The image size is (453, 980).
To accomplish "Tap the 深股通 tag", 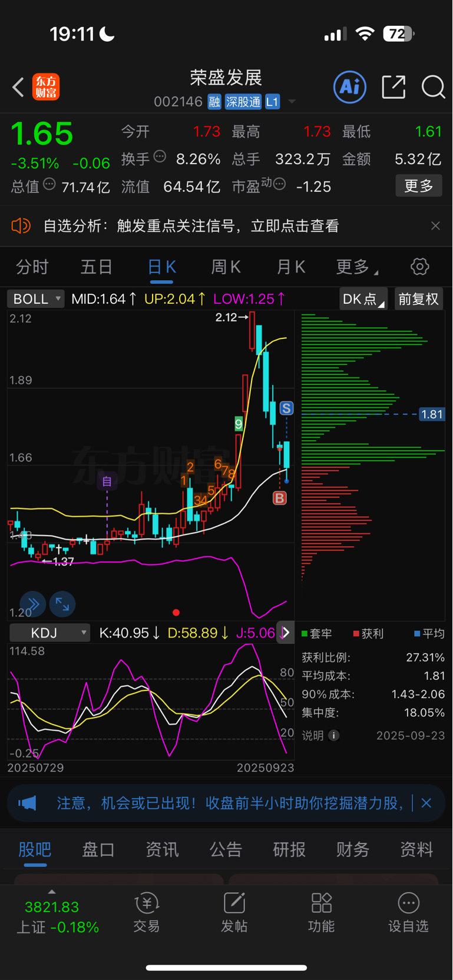I will coord(243,102).
